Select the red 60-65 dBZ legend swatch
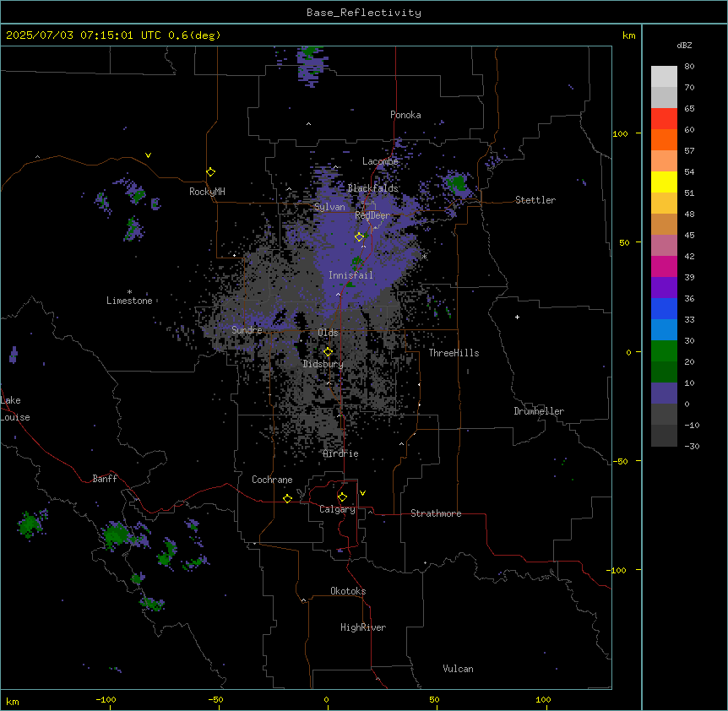 664,119
